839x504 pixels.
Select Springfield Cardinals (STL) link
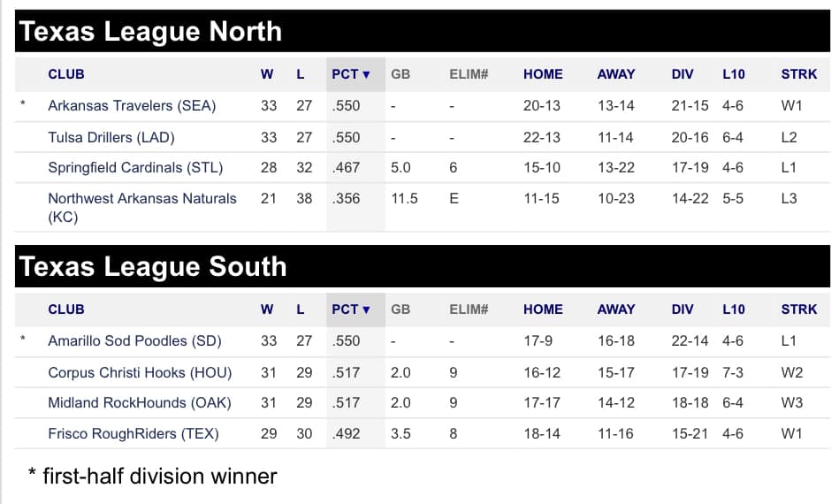135,168
